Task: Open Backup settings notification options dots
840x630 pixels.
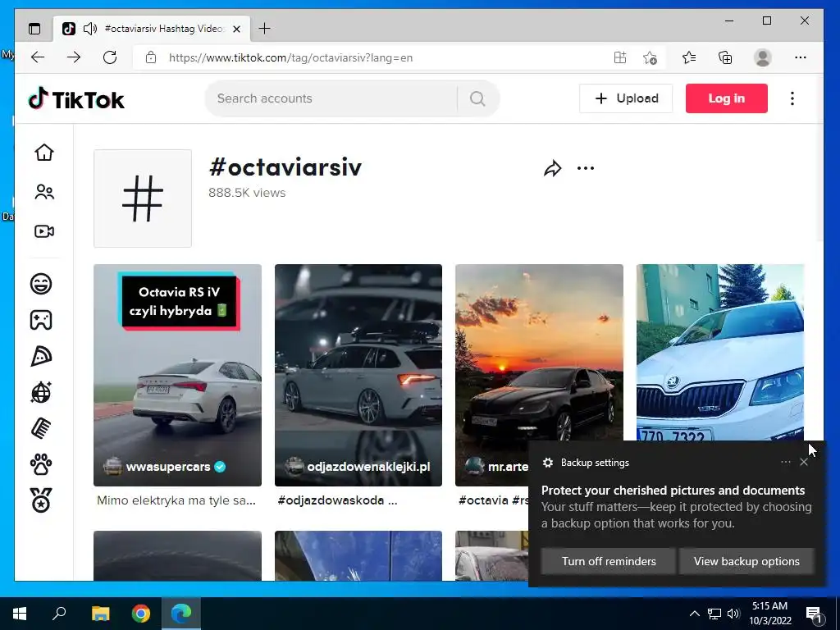Action: (x=785, y=462)
